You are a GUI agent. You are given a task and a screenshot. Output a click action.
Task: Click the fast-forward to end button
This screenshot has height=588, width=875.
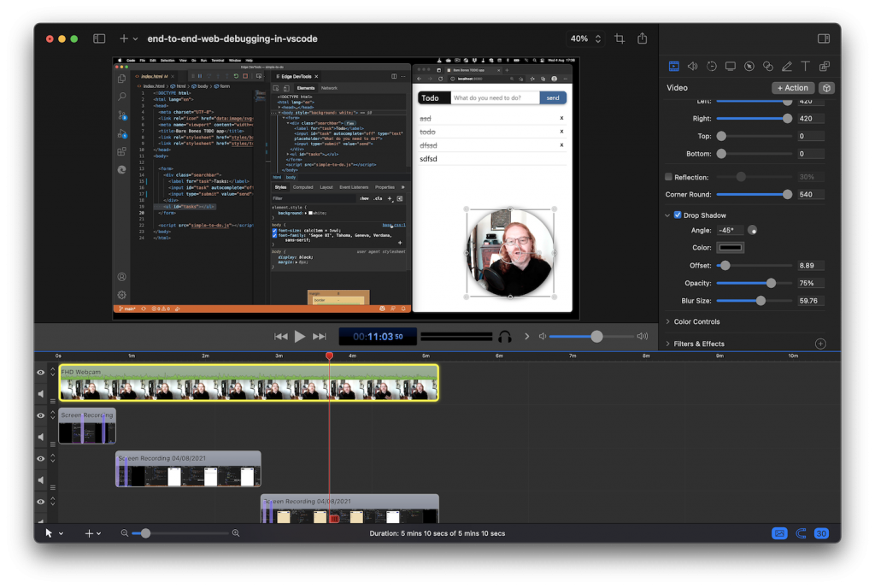tap(320, 337)
